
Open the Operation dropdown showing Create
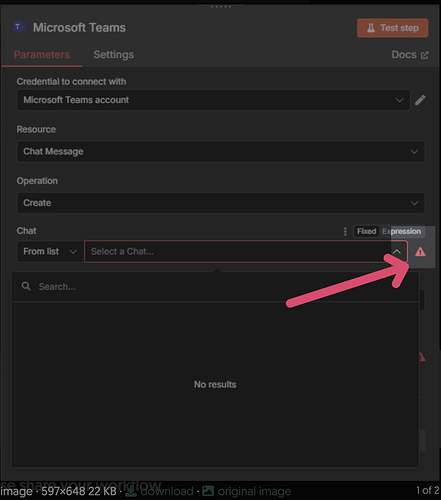point(221,203)
